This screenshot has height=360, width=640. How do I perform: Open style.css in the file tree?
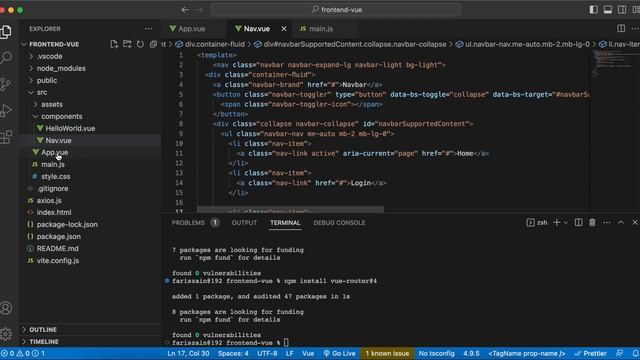click(x=56, y=176)
